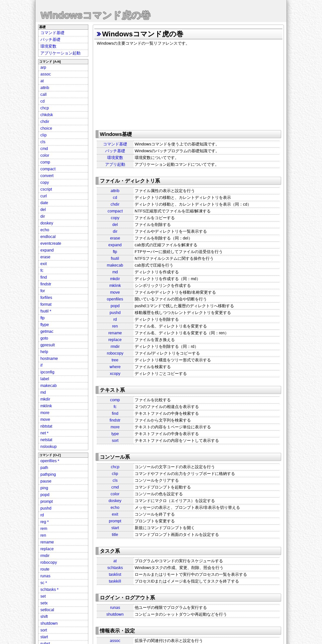
Task: Open netstat in the sidebar
Action: 46,440
